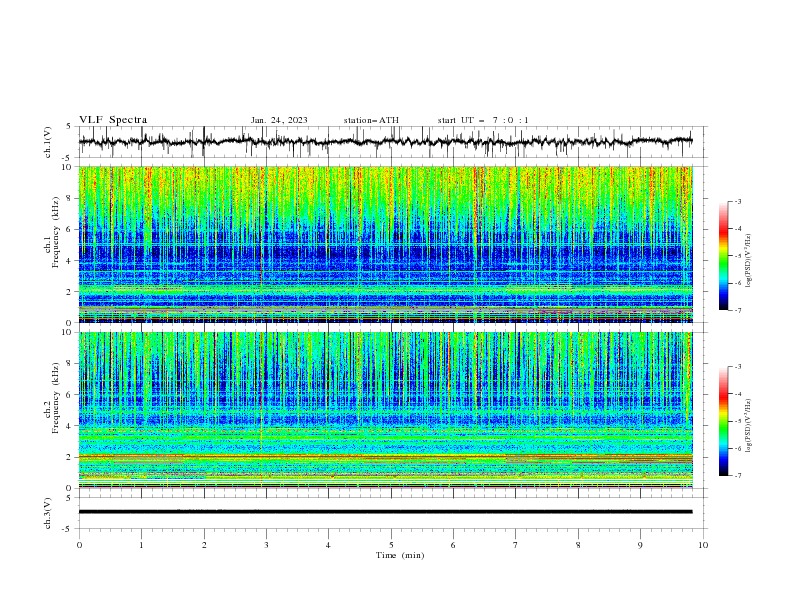Click the "-7" value on ch.2 color bar
This screenshot has height=612, width=792.
click(737, 476)
